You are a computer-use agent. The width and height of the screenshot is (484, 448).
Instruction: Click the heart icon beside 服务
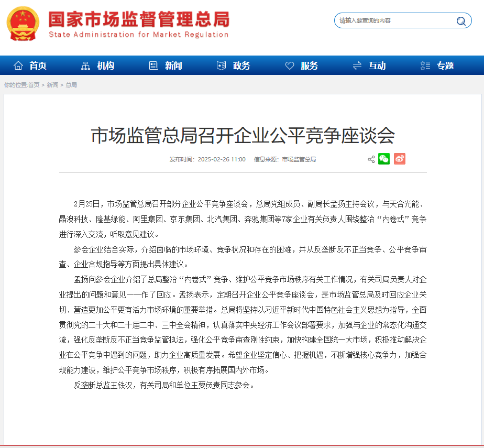(290, 65)
